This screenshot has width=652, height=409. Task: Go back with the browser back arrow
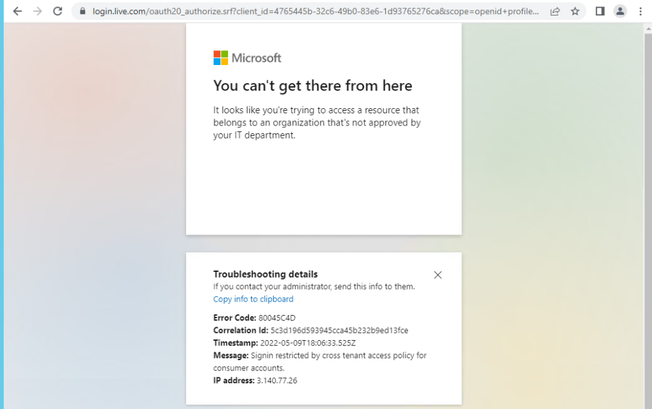(x=17, y=11)
